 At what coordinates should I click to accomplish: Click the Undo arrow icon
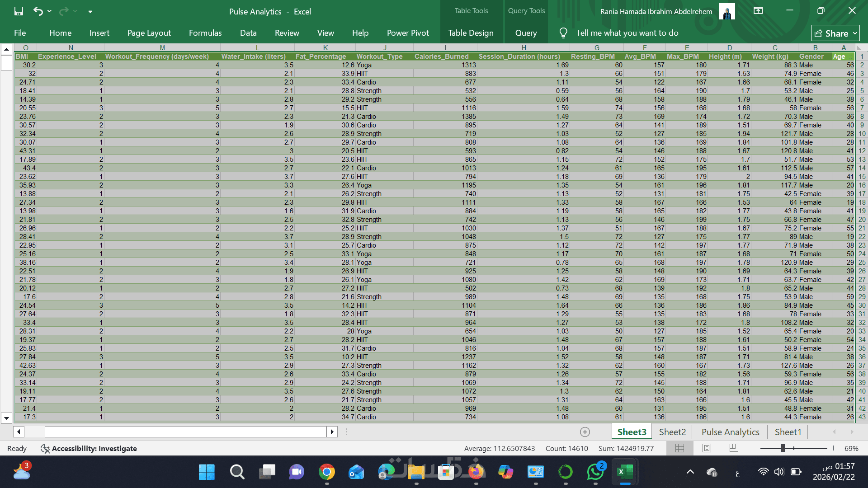coord(38,11)
